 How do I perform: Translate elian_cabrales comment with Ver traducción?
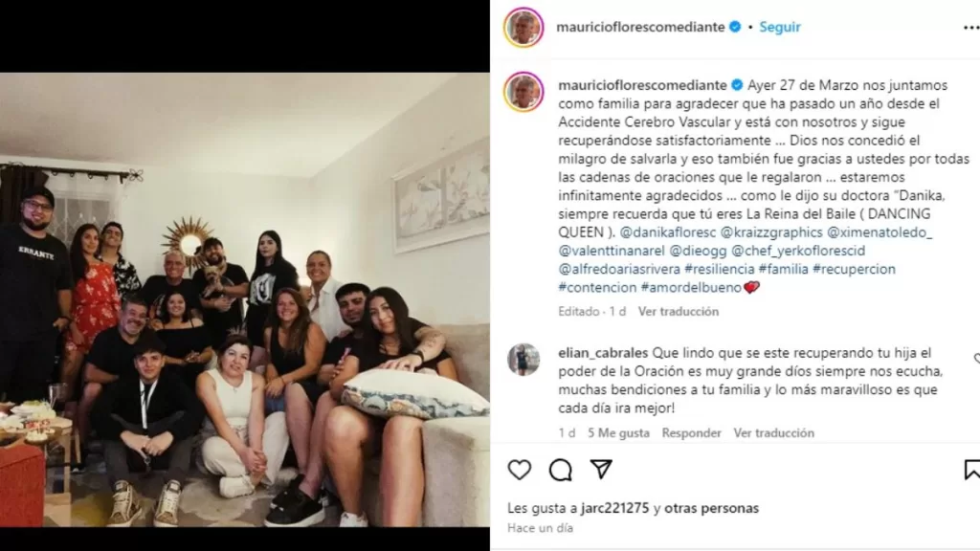point(773,433)
